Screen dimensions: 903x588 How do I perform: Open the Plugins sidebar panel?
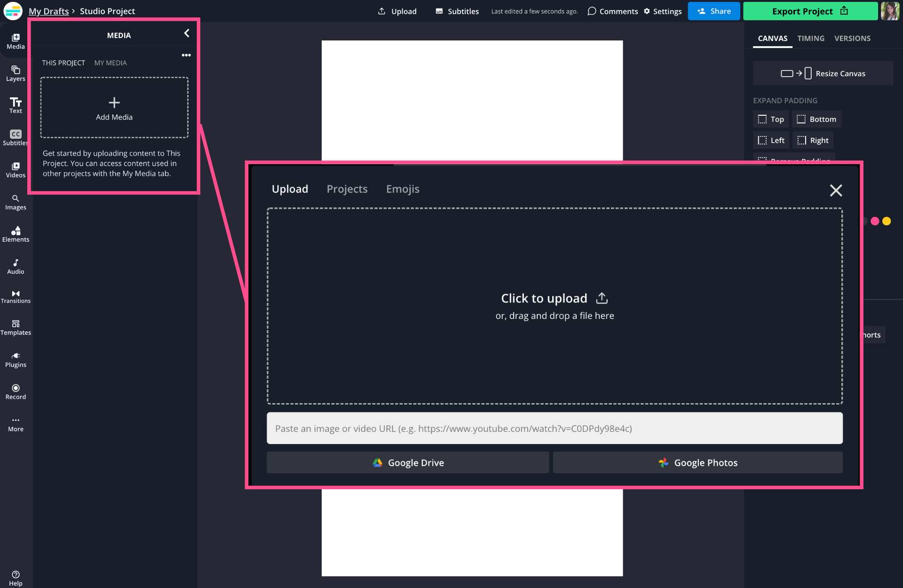16,360
